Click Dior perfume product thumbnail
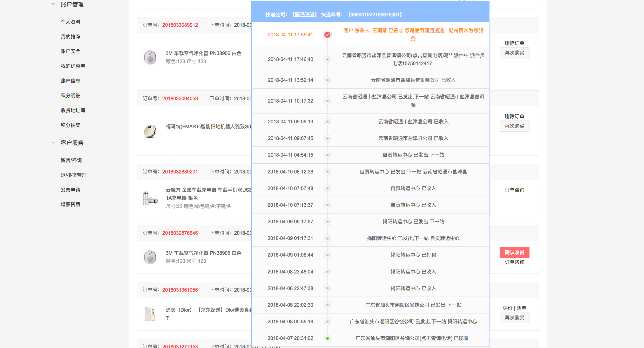The width and height of the screenshot is (644, 348). [x=150, y=314]
